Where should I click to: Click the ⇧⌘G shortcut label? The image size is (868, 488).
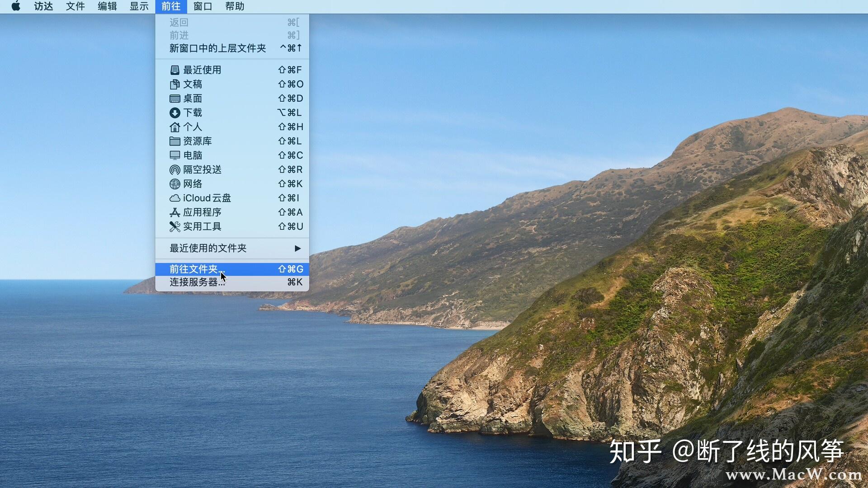291,269
